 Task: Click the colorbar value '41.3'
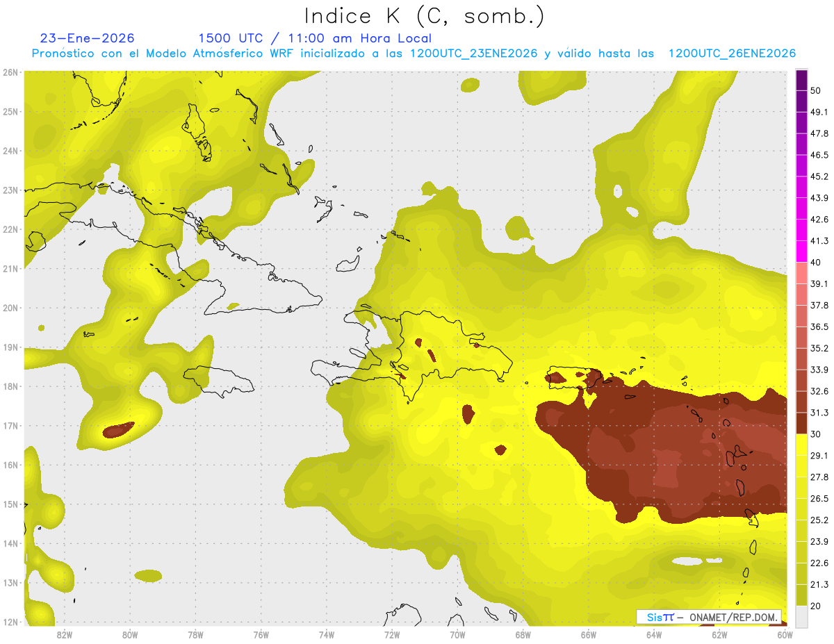tap(819, 241)
